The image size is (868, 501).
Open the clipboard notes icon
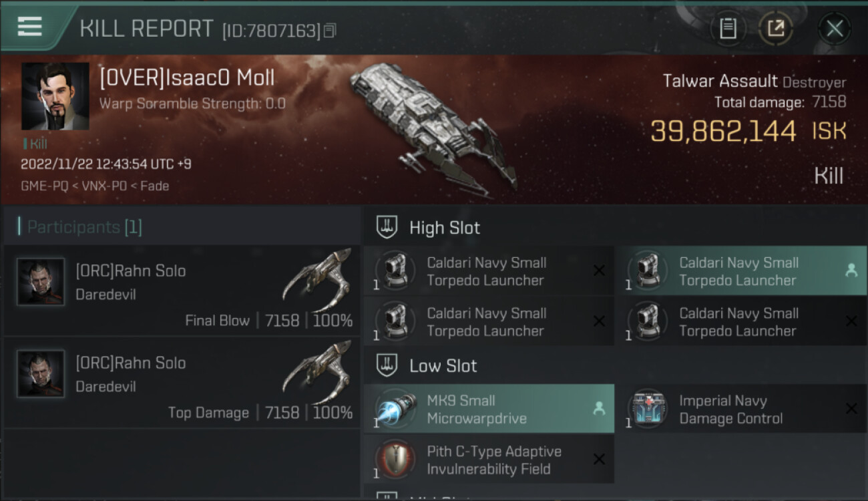(x=728, y=28)
